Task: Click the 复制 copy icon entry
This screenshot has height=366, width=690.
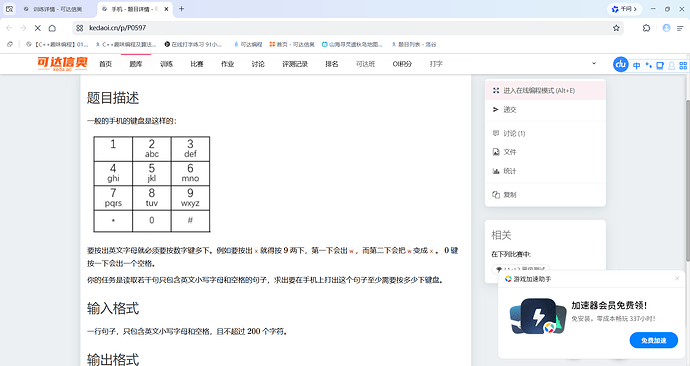Action: (496, 194)
